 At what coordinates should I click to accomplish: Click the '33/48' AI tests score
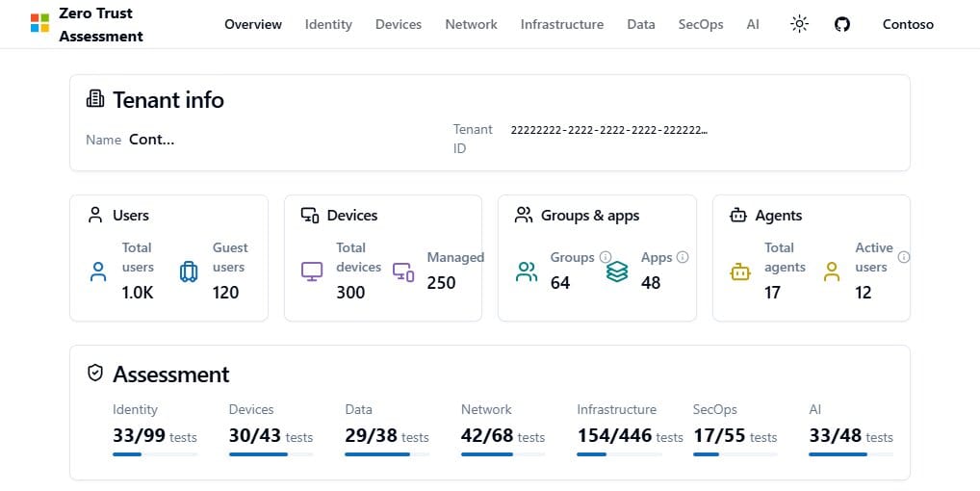click(835, 435)
